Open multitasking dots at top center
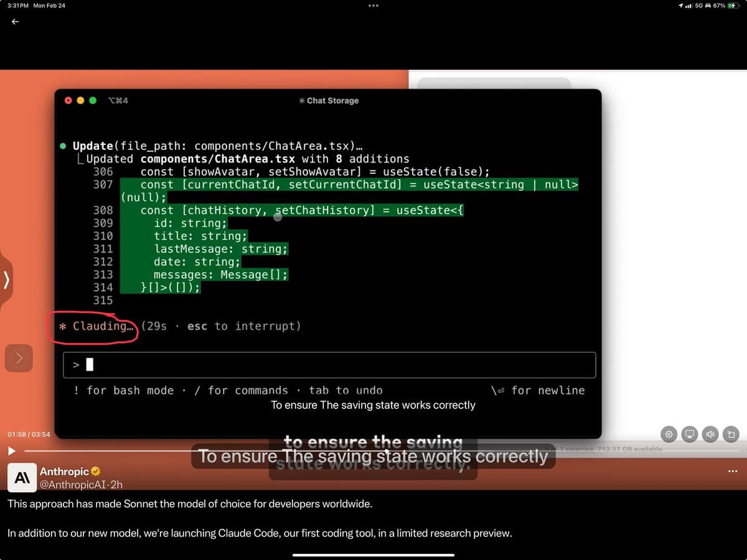The image size is (747, 560). click(x=374, y=6)
